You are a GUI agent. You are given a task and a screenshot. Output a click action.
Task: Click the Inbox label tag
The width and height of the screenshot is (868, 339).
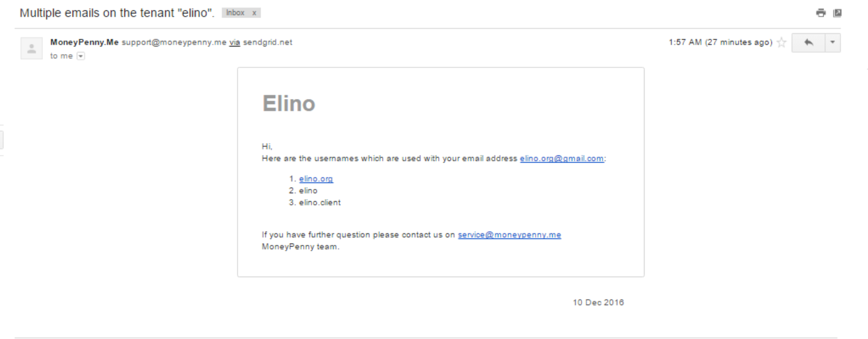(235, 13)
